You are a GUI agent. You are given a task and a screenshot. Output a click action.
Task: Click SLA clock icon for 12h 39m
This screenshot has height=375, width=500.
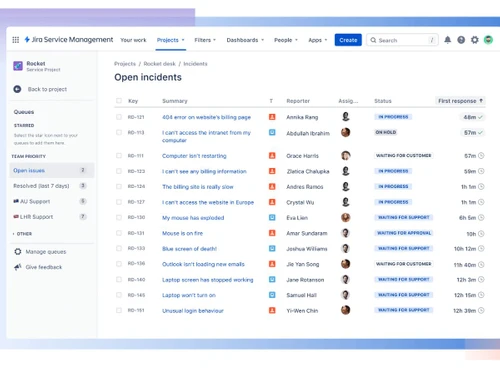click(x=481, y=310)
